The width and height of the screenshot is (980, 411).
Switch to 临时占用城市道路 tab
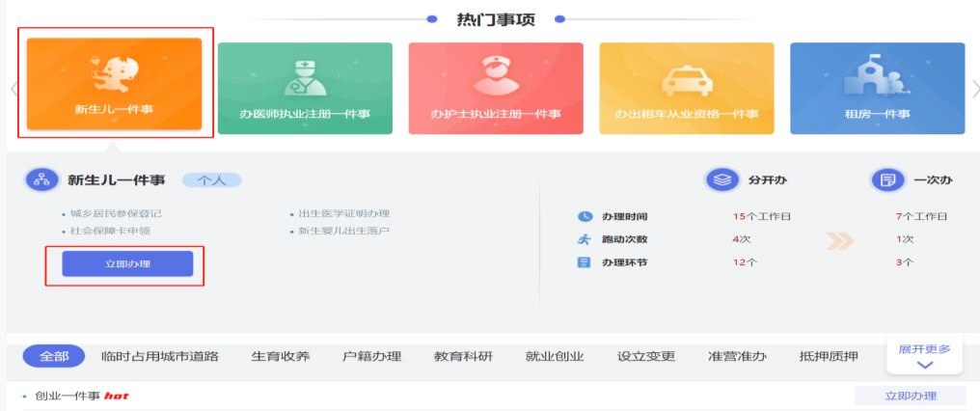160,356
